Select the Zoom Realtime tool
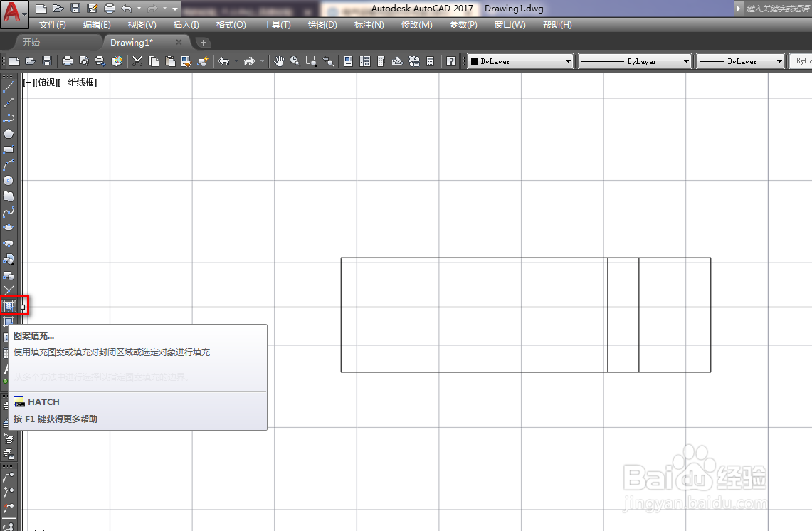Screen dimensions: 812x531 [295, 61]
